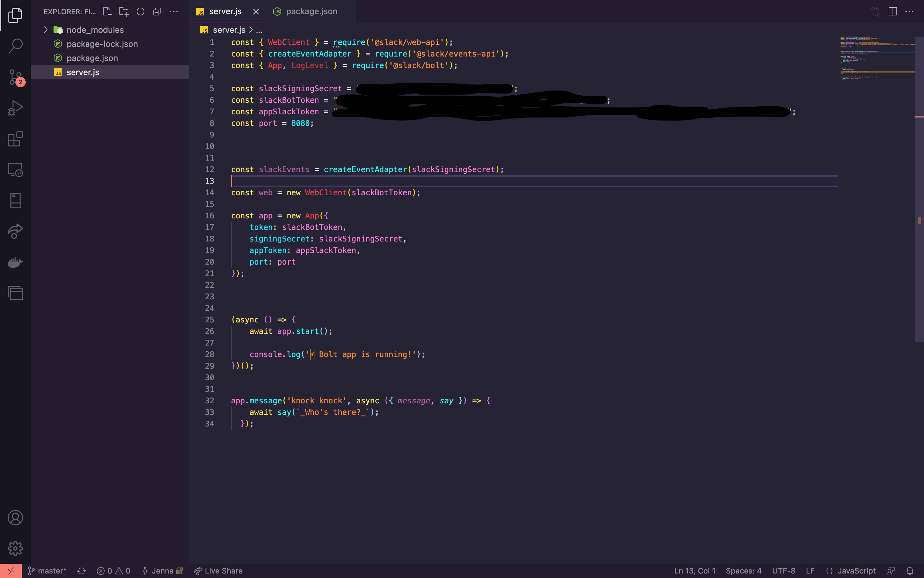Open the Manage gear menu
This screenshot has height=578, width=924.
click(15, 548)
